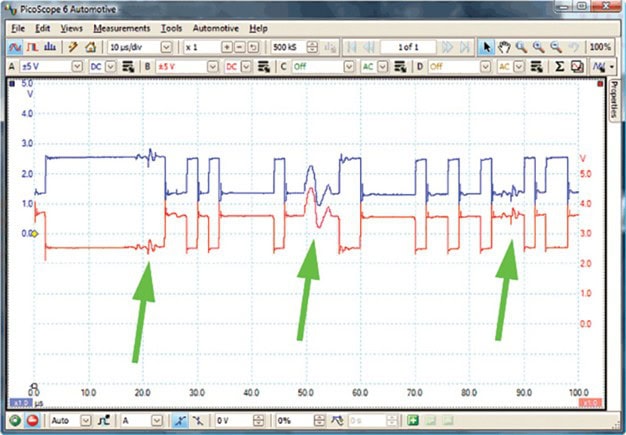Viewport: 626px width, 435px height.
Task: Open the 10 µs/div timebase dropdown
Action: click(167, 47)
